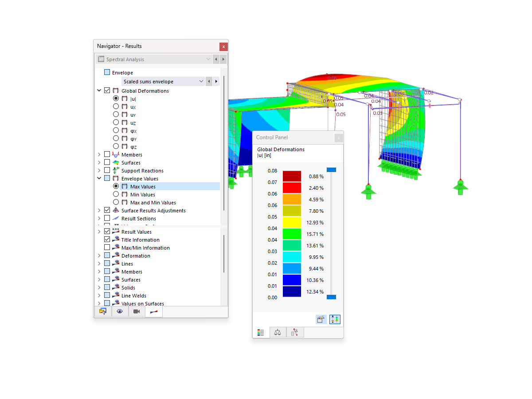Viewport: 532px width, 399px height.
Task: Close the Control Panel window
Action: coord(339,138)
